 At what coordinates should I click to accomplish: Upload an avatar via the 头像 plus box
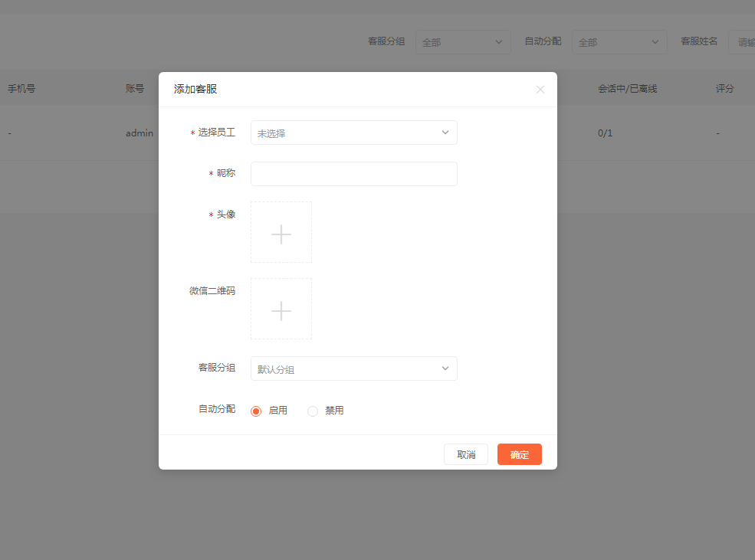pos(281,232)
